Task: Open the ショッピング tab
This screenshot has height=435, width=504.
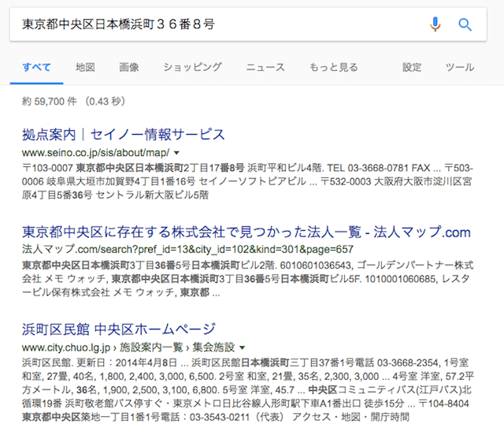Action: pos(192,67)
